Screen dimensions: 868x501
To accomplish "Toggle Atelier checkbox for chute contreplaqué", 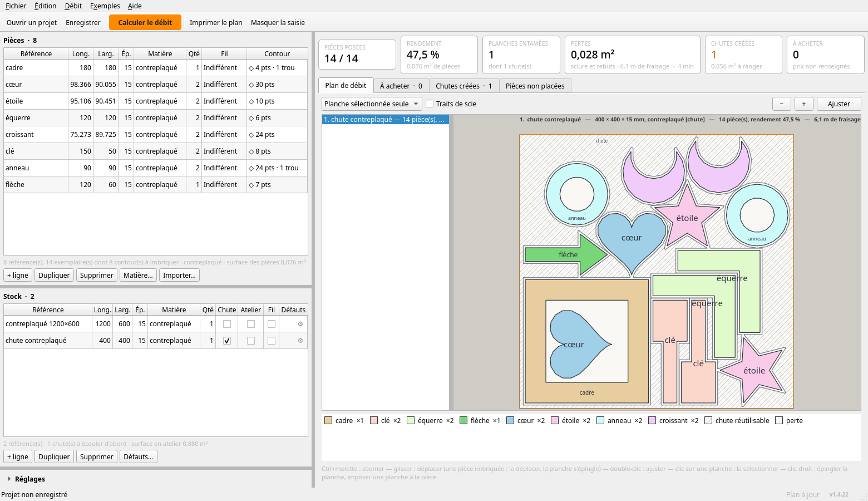I will point(251,341).
